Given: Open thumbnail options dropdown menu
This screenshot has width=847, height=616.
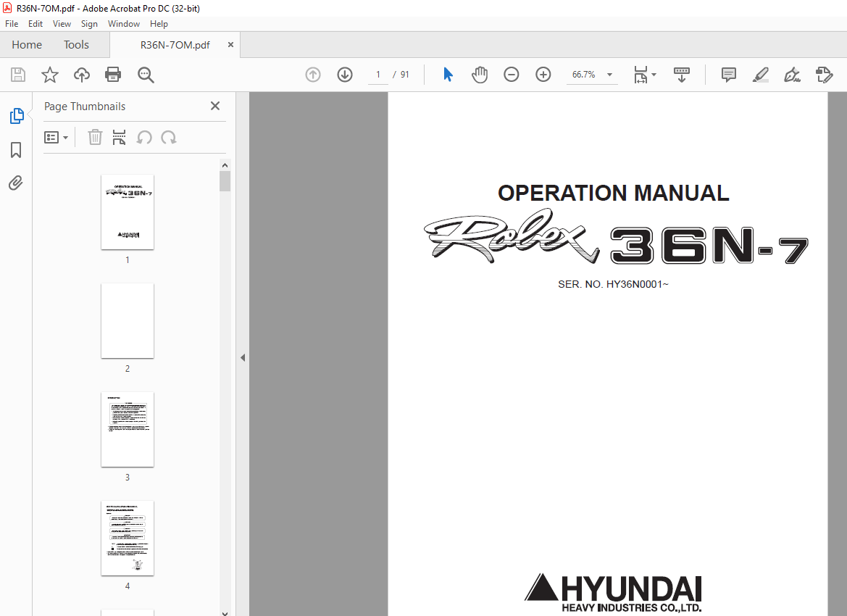Looking at the screenshot, I should pyautogui.click(x=56, y=137).
